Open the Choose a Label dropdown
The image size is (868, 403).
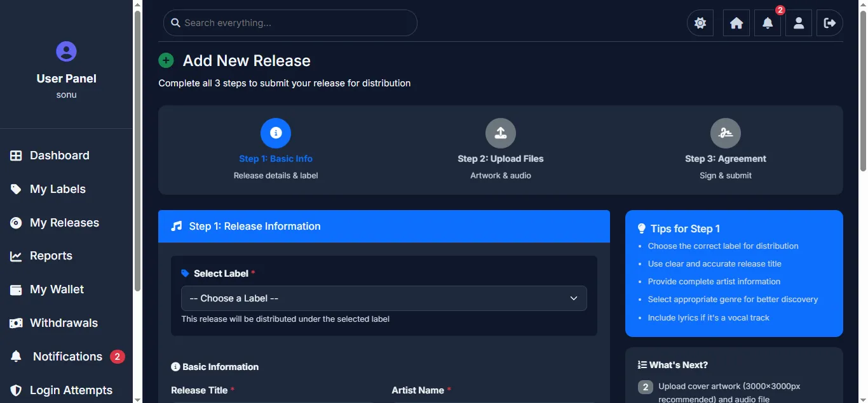384,298
